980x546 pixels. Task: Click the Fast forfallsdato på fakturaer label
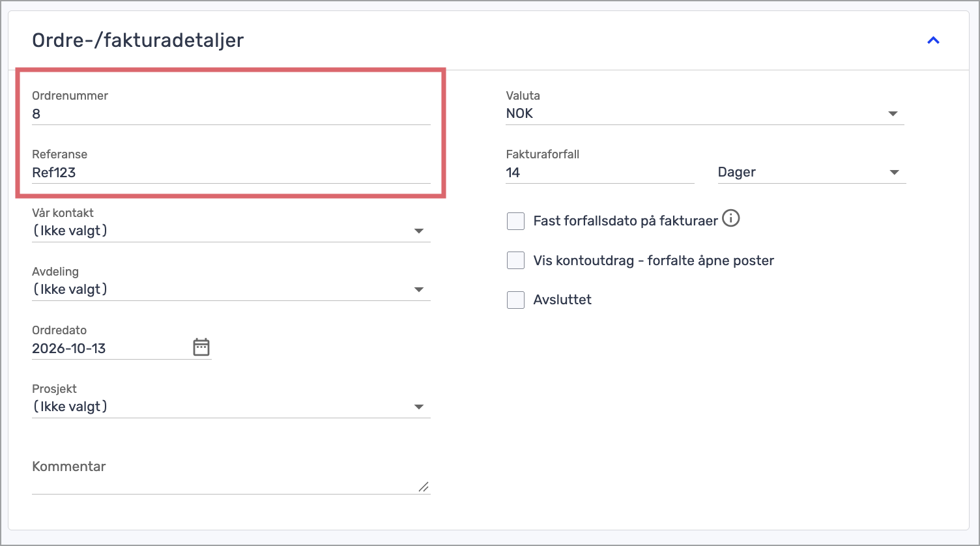pos(626,221)
